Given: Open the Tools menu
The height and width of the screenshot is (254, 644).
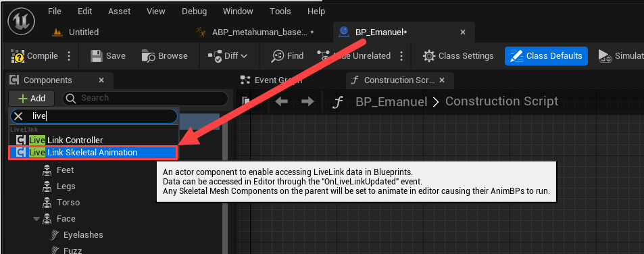Looking at the screenshot, I should coord(280,11).
